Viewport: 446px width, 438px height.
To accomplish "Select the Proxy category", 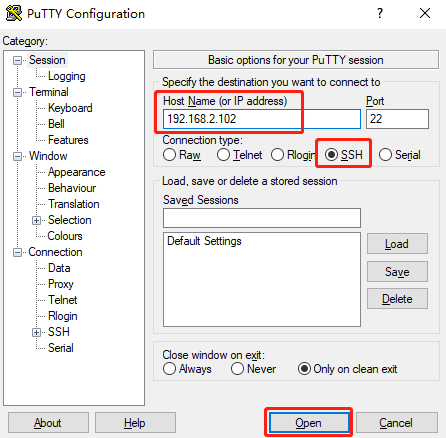I will click(61, 284).
